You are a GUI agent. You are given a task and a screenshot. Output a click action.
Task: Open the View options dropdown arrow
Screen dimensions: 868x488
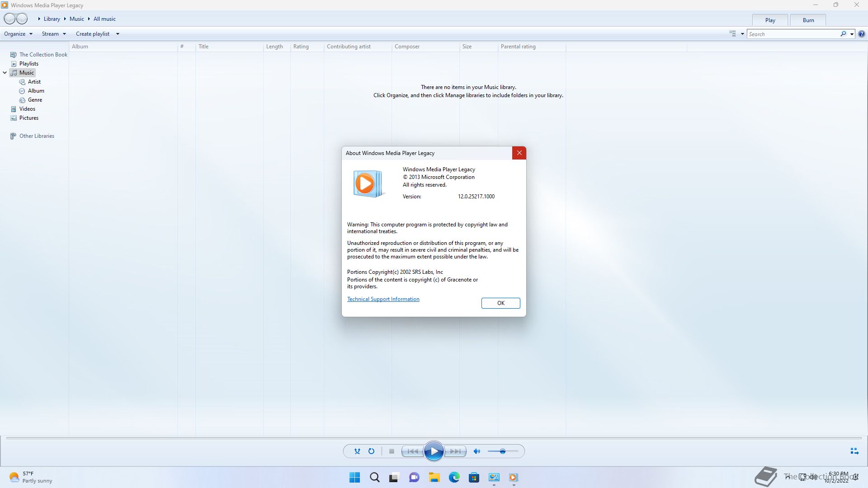[742, 34]
